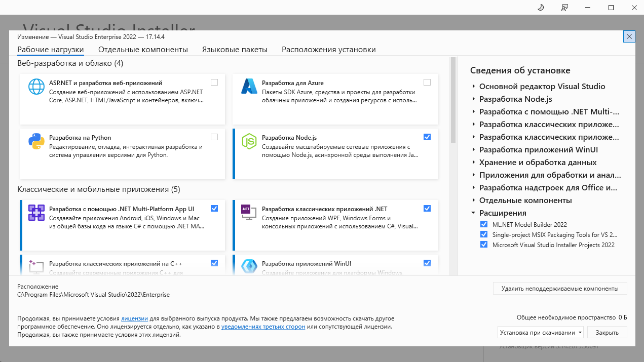Expand 'Разработка Node.js' in installation details
This screenshot has height=362, width=644.
point(473,99)
